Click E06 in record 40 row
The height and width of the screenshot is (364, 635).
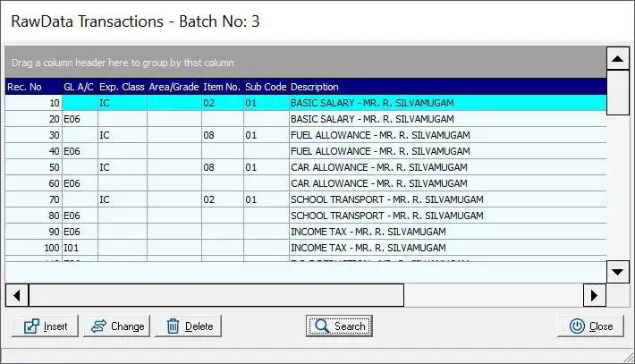[80, 151]
